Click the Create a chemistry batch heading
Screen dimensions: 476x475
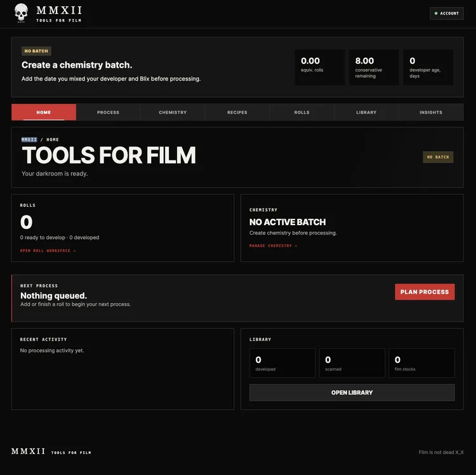(77, 65)
